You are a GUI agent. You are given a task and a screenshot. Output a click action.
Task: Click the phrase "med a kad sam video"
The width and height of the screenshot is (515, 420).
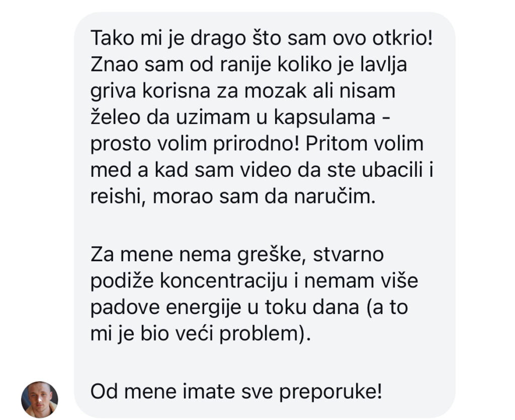tap(191, 170)
